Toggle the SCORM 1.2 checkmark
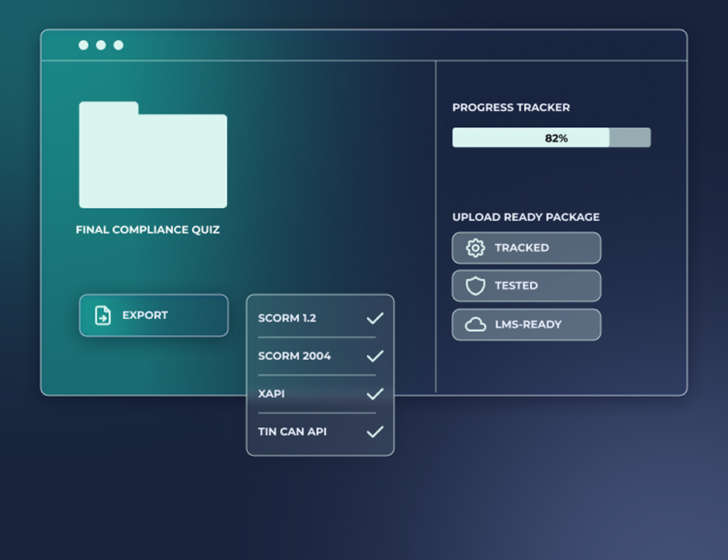 coord(375,318)
